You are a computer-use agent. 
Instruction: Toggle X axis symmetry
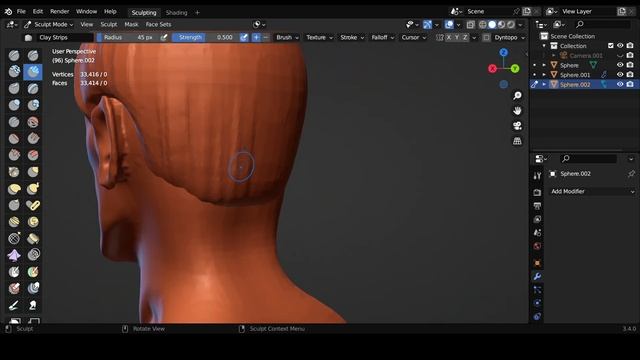point(449,37)
